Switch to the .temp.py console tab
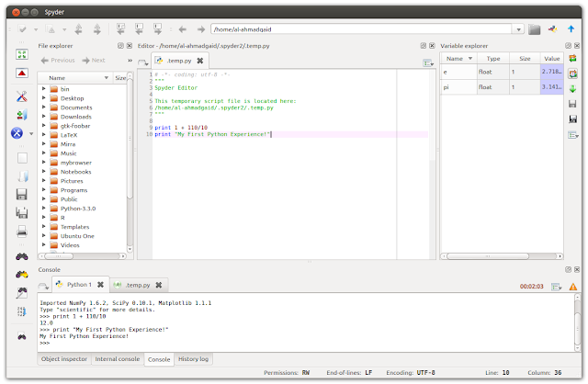The height and width of the screenshot is (384, 588). 138,285
